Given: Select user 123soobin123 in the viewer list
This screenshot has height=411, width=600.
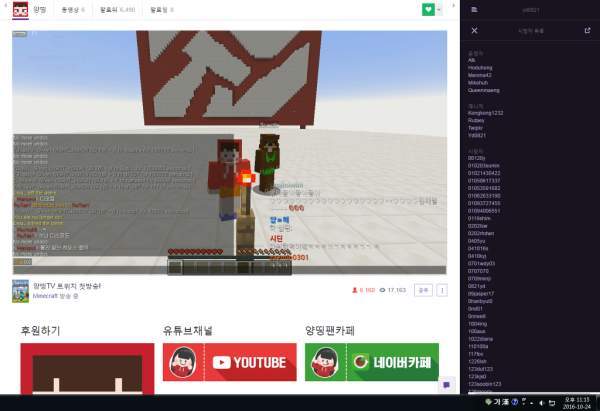Looking at the screenshot, I should [x=484, y=384].
